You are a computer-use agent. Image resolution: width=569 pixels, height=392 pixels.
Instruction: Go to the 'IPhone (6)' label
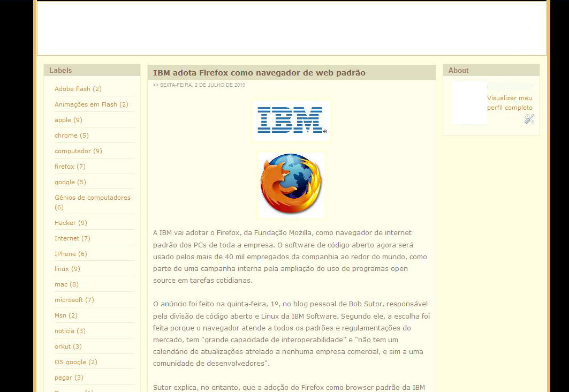pos(71,254)
